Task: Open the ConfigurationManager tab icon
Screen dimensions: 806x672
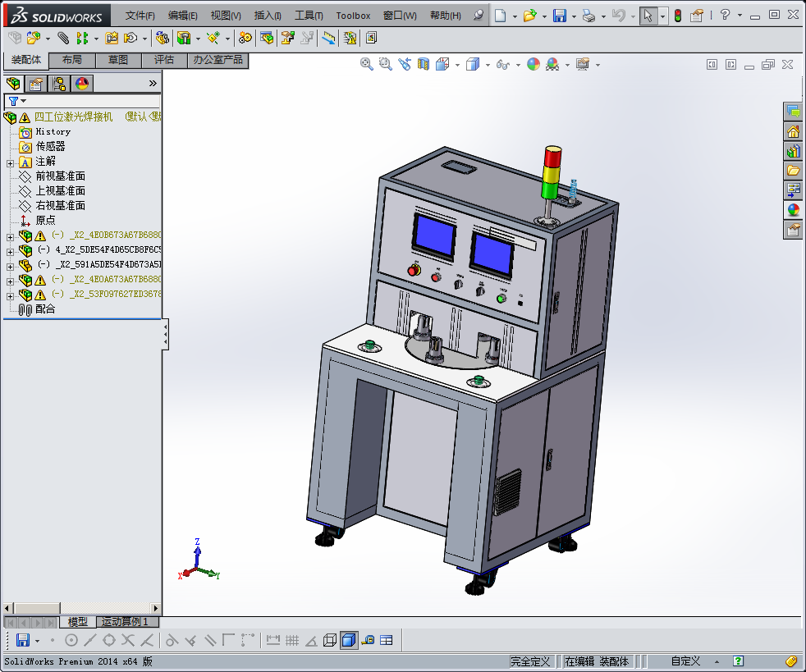Action: [59, 84]
